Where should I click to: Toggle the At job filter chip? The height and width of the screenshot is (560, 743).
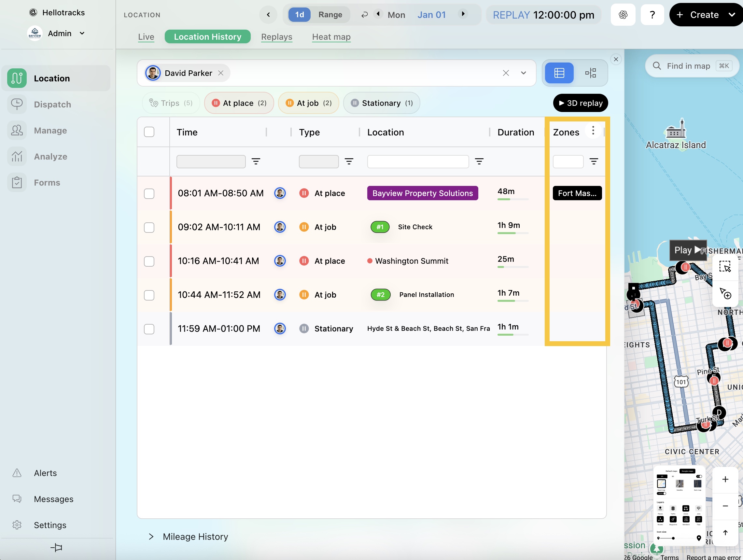pyautogui.click(x=309, y=103)
